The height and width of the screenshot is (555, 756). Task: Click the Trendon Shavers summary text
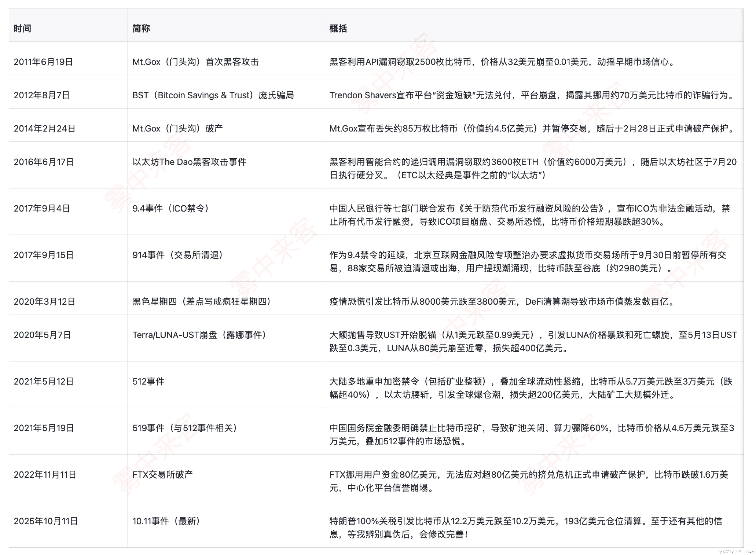[532, 95]
